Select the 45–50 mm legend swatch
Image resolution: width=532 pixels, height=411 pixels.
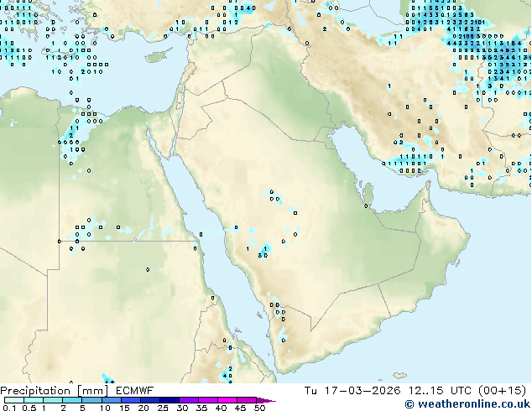(247, 400)
